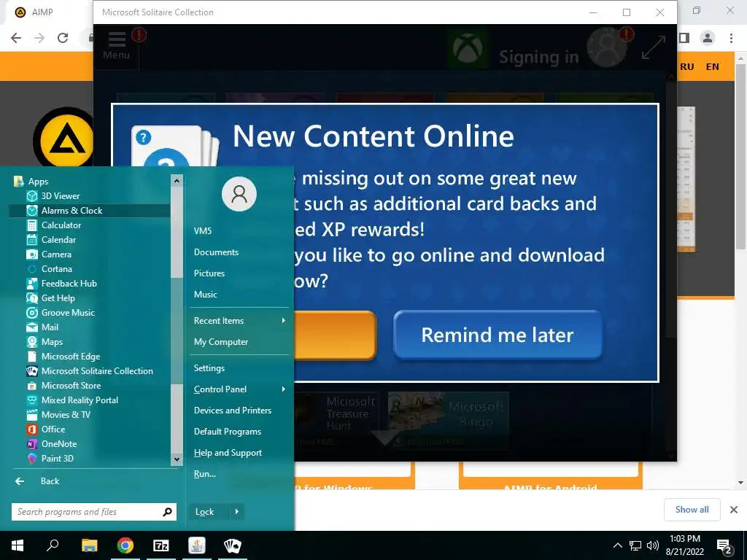Image resolution: width=747 pixels, height=560 pixels.
Task: Open 7-Zip taskbar icon
Action: pyautogui.click(x=161, y=545)
